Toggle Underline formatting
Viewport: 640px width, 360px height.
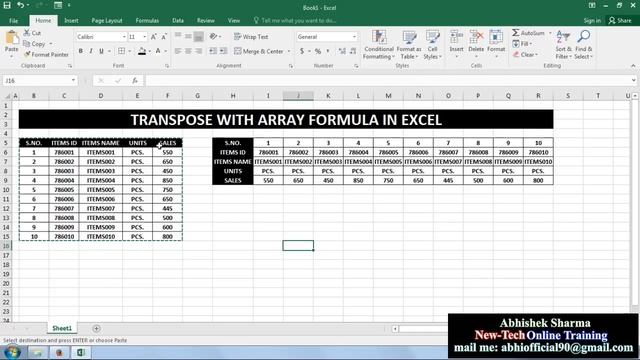point(101,51)
